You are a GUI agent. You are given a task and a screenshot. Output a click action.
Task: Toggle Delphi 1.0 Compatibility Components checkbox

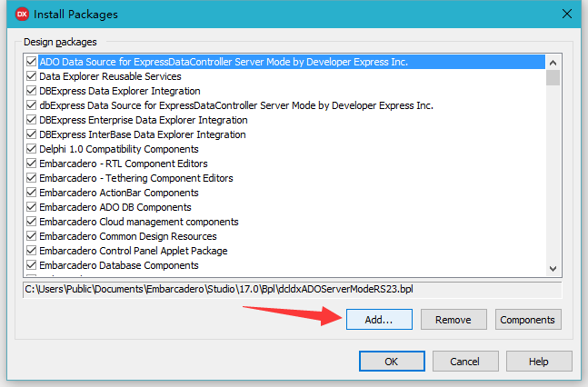point(32,149)
